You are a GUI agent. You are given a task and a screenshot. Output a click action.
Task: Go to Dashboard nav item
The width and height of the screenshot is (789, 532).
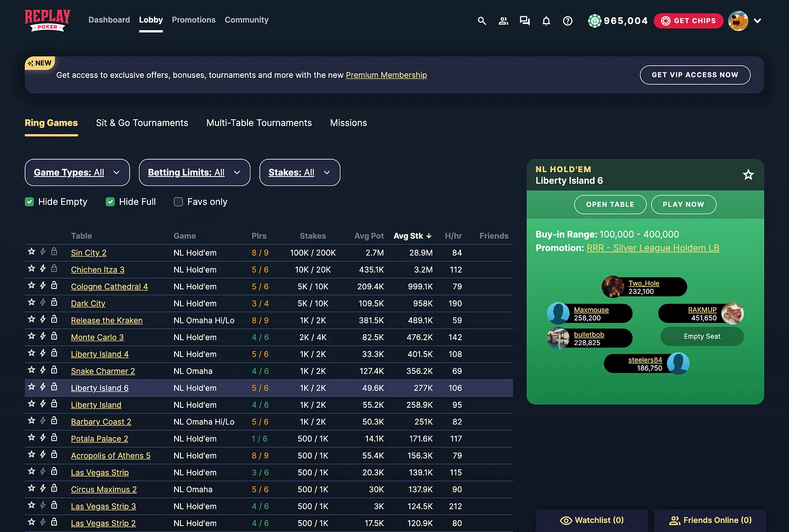click(x=109, y=20)
